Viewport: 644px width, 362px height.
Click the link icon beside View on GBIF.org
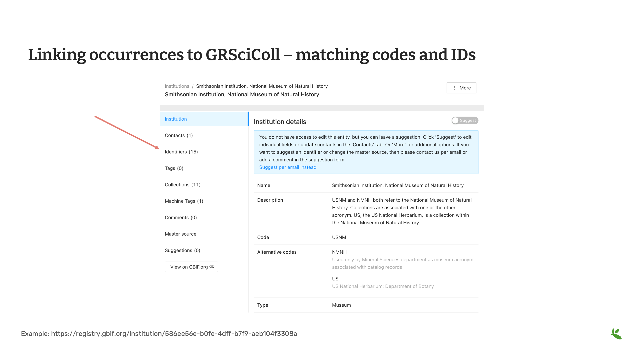(x=212, y=267)
